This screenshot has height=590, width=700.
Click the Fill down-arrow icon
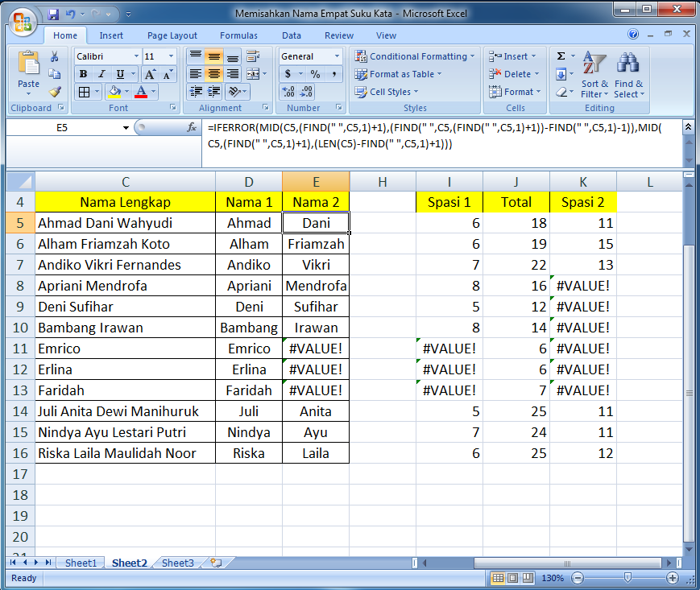[x=561, y=74]
